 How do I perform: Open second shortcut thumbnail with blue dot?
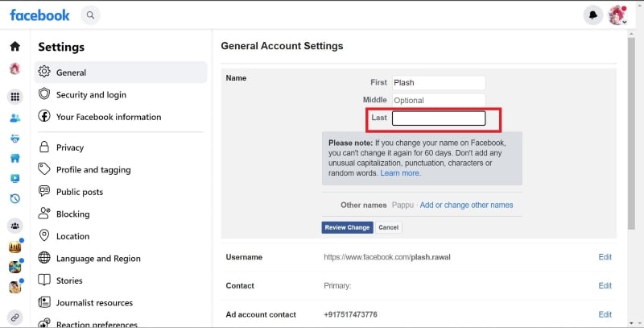click(x=15, y=268)
